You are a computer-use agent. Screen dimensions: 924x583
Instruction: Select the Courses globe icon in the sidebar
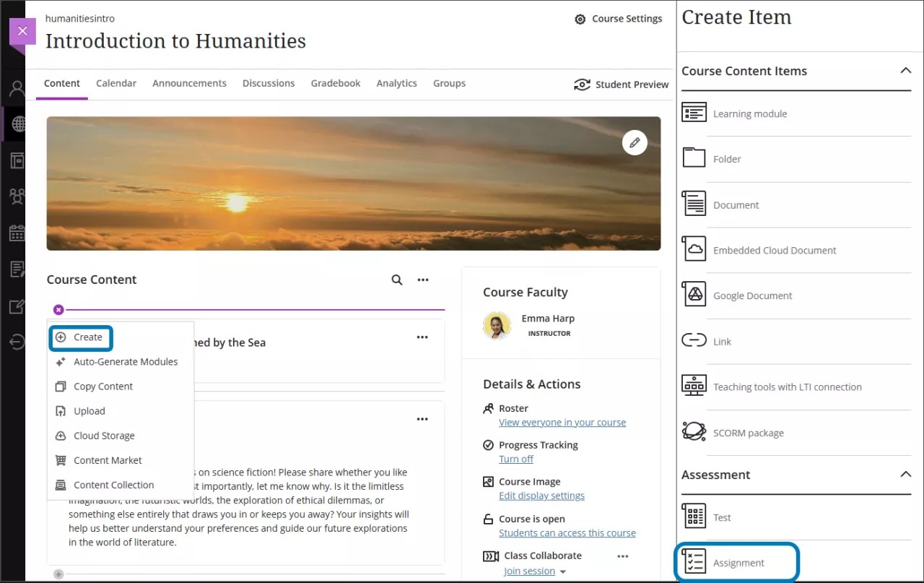pos(16,124)
